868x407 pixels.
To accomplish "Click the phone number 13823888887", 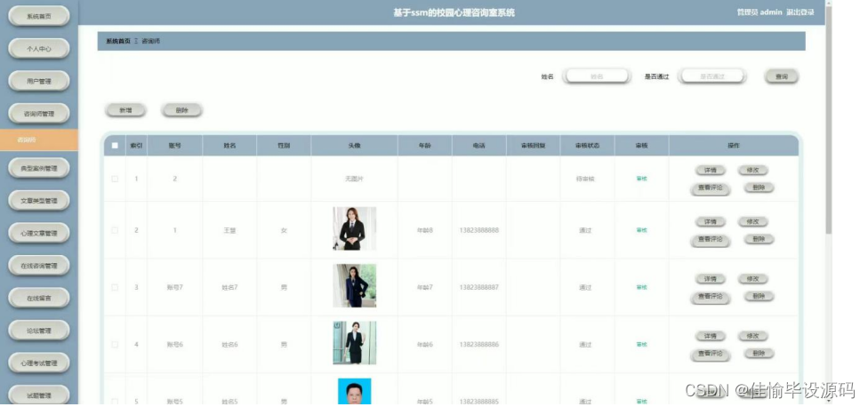I will click(x=478, y=287).
